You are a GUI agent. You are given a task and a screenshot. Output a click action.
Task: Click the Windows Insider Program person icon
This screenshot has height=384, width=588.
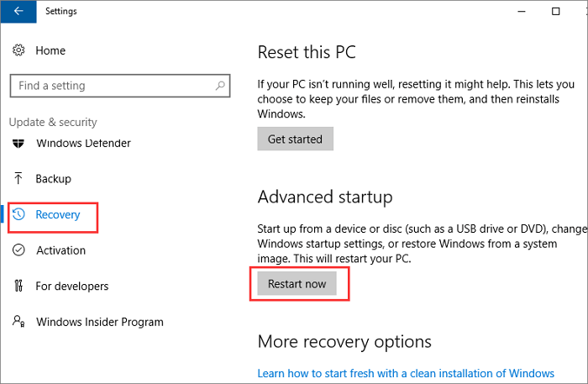[18, 322]
